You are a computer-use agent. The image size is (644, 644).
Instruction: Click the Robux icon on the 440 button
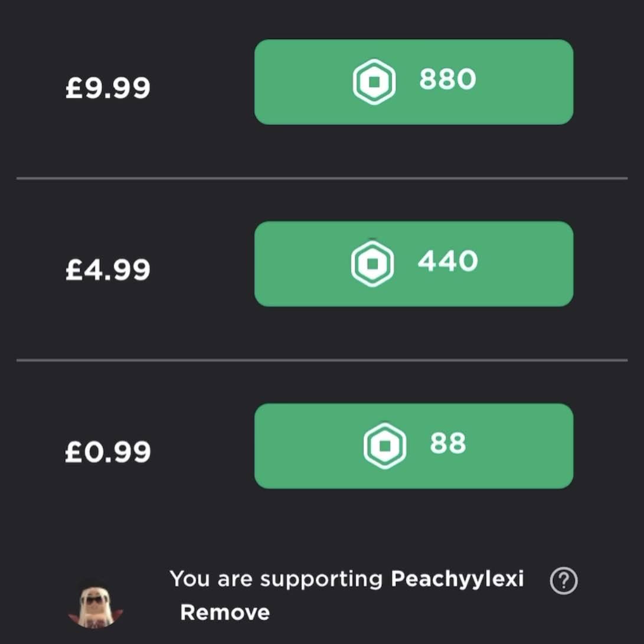(372, 263)
